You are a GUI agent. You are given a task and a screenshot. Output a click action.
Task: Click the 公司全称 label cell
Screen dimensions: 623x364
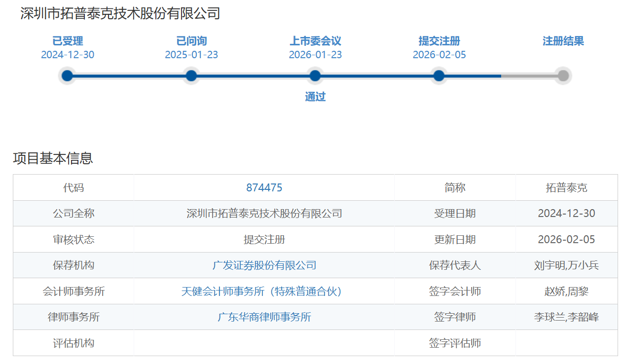(73, 214)
